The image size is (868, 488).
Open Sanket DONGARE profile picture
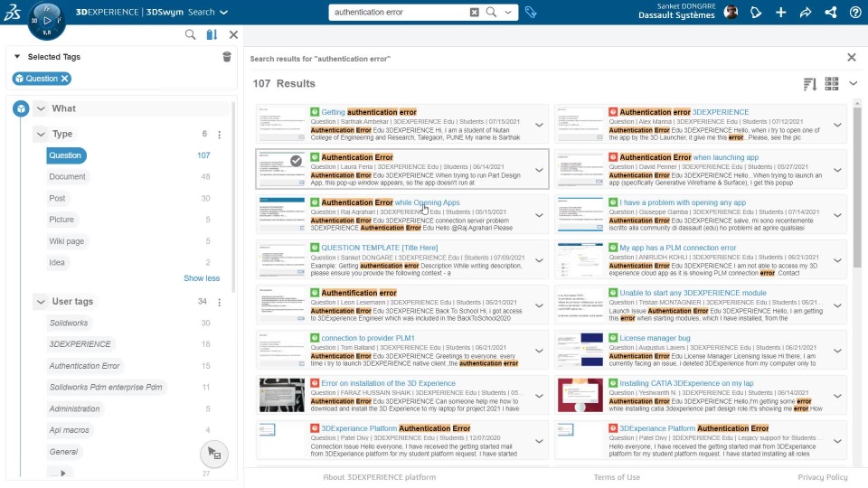731,12
